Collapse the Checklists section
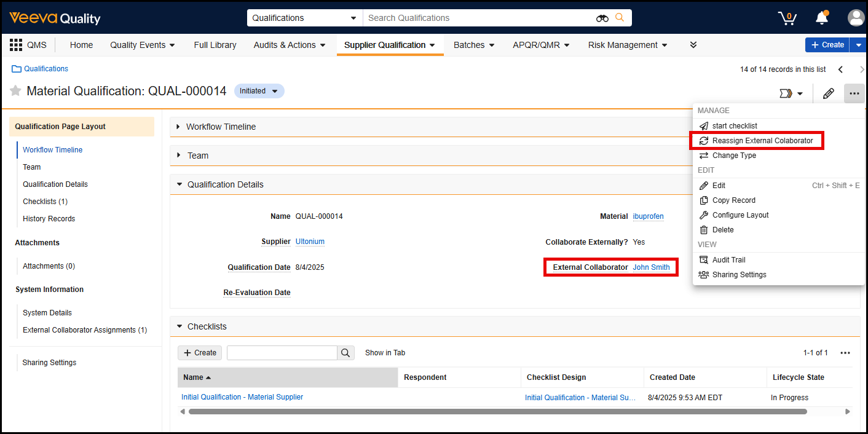The height and width of the screenshot is (434, 868). [x=179, y=326]
